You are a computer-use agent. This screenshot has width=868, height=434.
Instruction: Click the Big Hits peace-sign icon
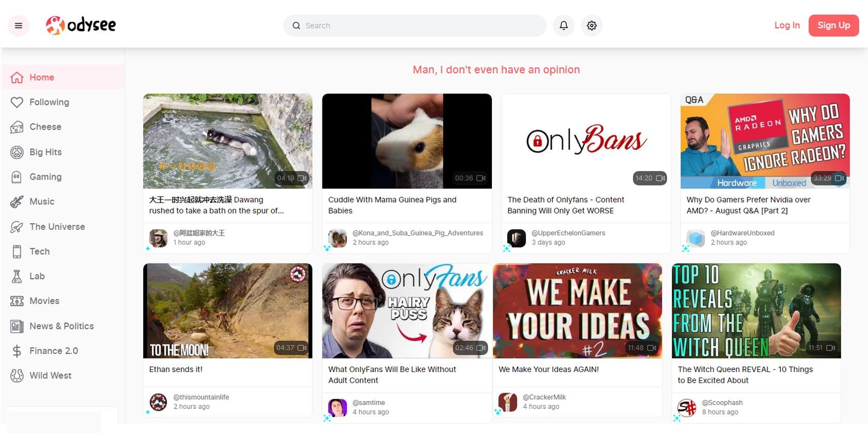(x=17, y=152)
